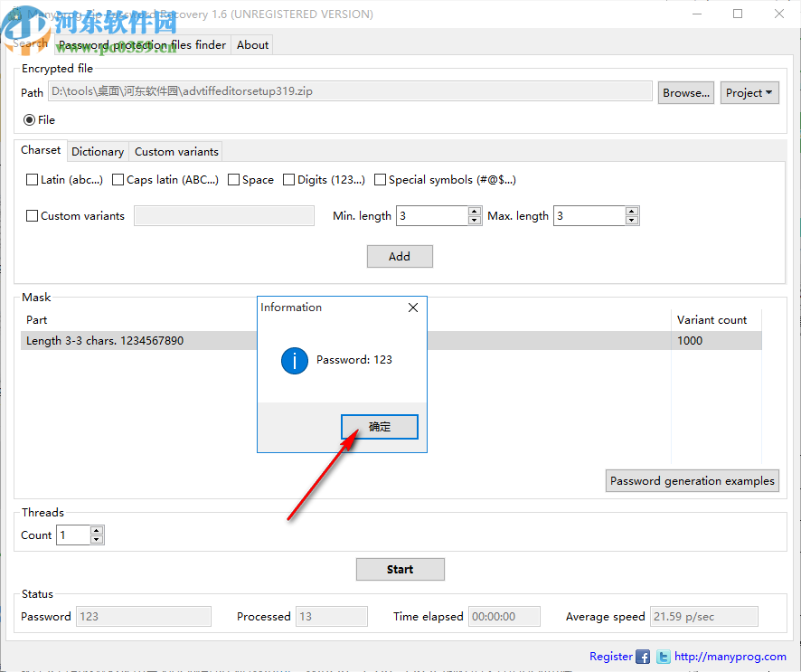Check the Digits (123...) option
The image size is (801, 672).
coord(289,179)
